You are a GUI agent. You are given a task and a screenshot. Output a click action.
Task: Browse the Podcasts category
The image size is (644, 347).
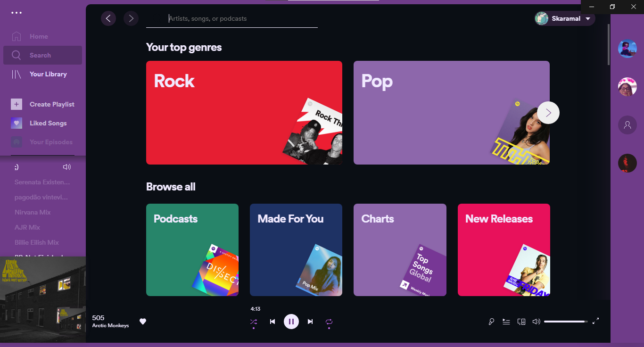(x=192, y=250)
